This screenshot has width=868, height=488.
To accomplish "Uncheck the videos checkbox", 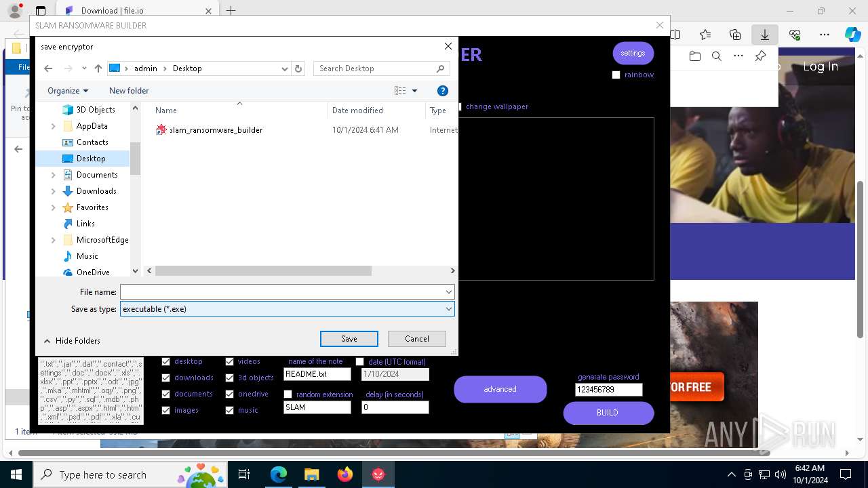I will point(229,362).
